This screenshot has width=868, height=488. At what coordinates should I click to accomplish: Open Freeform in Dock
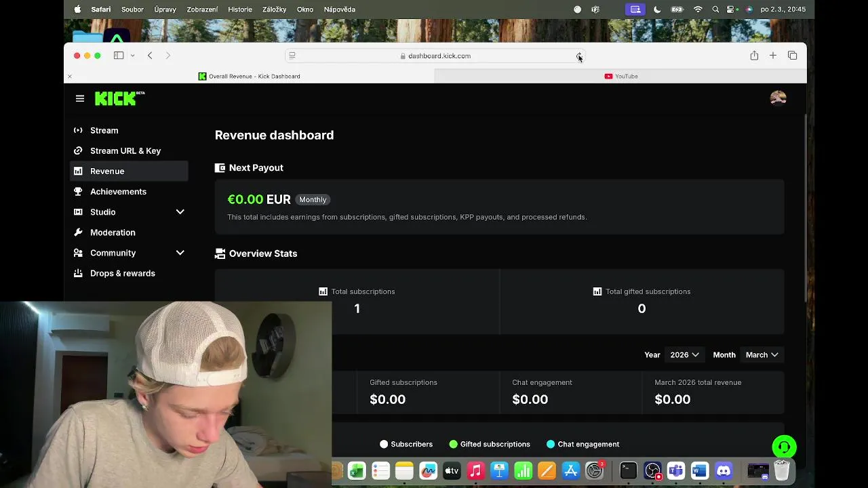pos(428,470)
